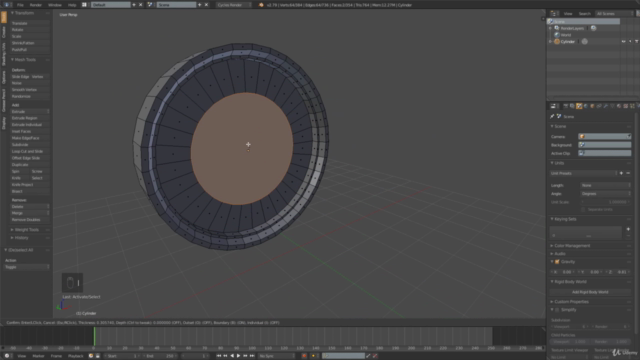Enable the Separate Units checkbox

583,209
